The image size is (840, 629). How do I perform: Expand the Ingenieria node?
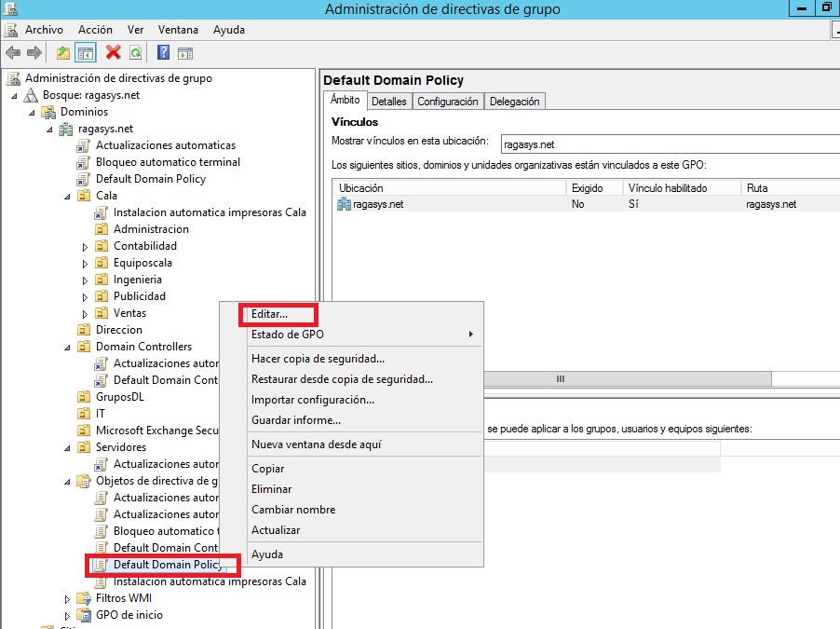click(x=85, y=280)
